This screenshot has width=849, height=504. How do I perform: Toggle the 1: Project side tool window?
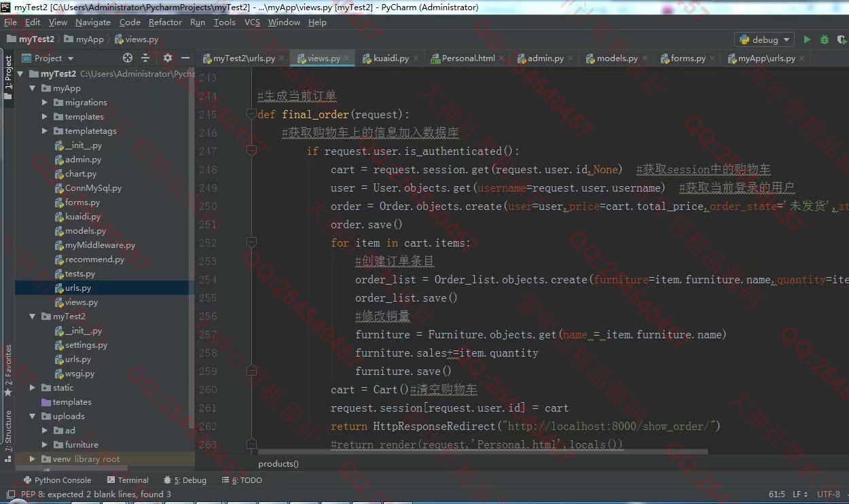click(7, 77)
